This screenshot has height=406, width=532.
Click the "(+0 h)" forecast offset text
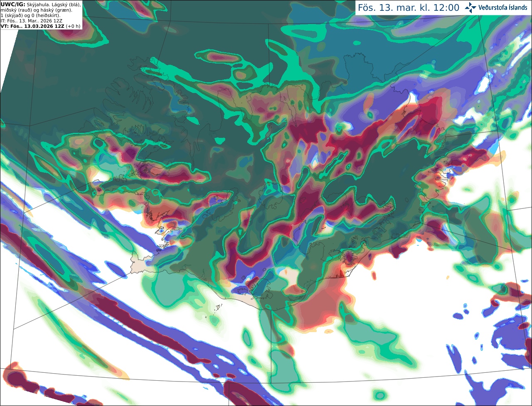point(73,26)
